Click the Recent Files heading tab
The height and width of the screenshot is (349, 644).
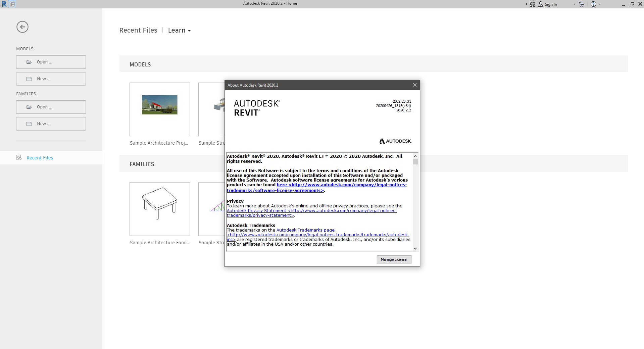click(x=138, y=30)
